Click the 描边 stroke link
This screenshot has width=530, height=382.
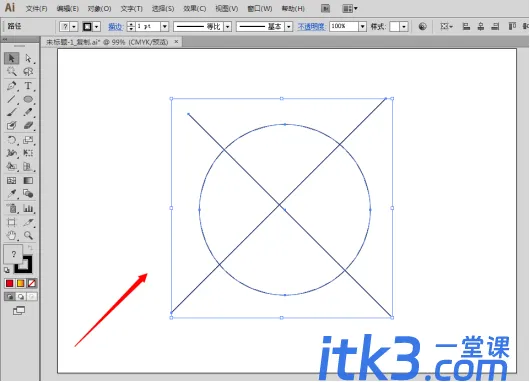115,26
